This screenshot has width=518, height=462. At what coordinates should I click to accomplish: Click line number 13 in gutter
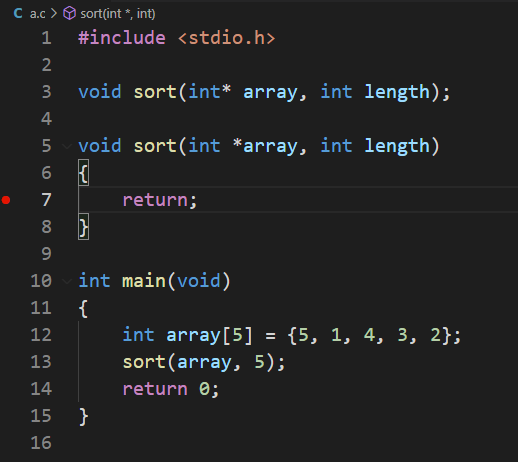pyautogui.click(x=41, y=362)
